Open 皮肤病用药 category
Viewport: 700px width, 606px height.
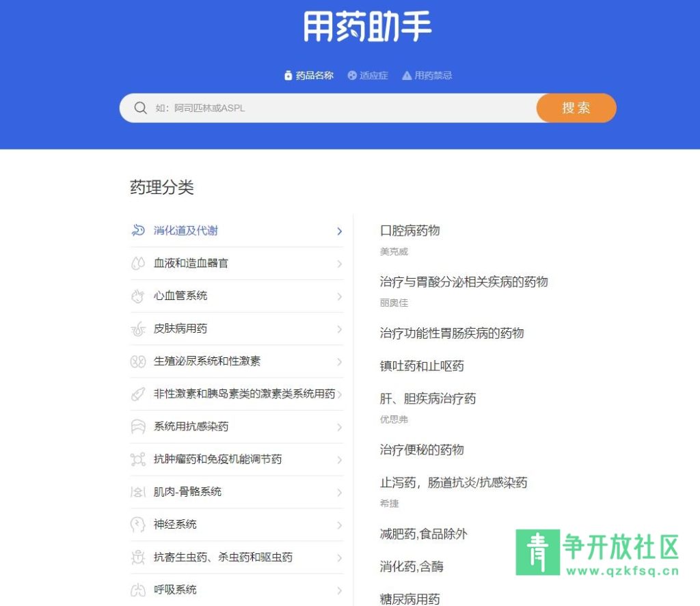[237, 329]
